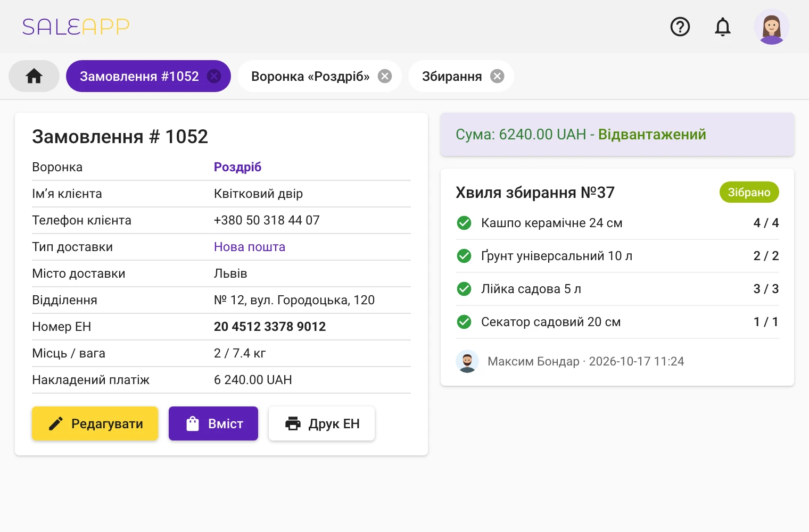Click the 1 / 1 quantity
The image size is (809, 532).
pyautogui.click(x=766, y=322)
